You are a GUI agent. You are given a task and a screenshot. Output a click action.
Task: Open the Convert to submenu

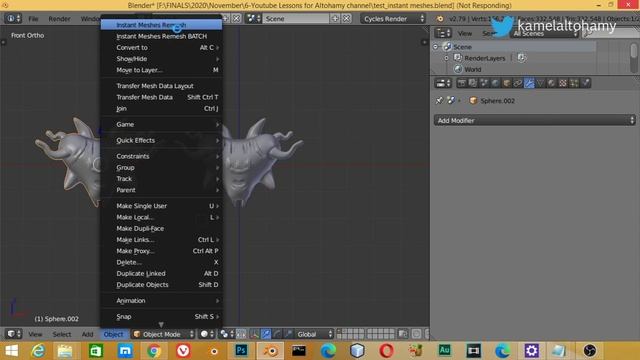[x=162, y=47]
